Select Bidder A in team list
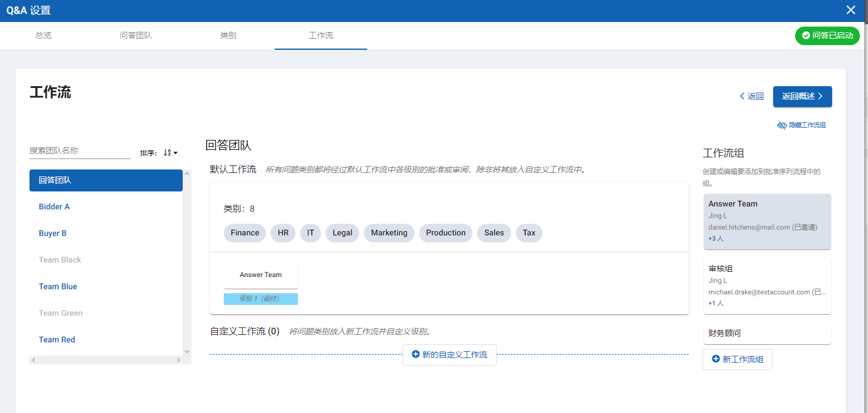The image size is (868, 413). click(x=54, y=207)
